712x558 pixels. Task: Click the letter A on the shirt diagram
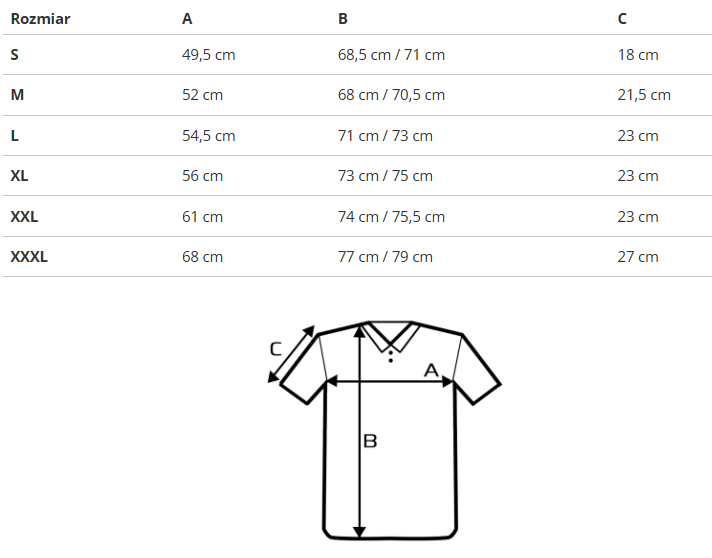pyautogui.click(x=432, y=371)
